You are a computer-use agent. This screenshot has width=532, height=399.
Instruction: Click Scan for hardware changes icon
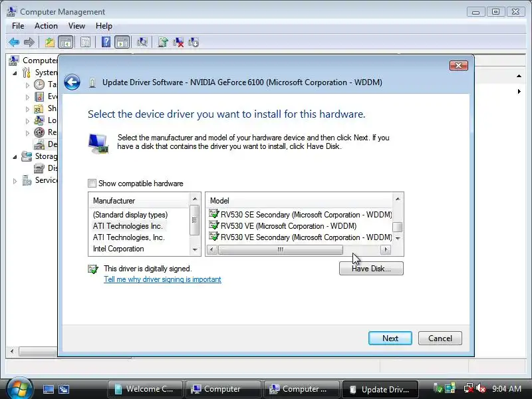142,43
